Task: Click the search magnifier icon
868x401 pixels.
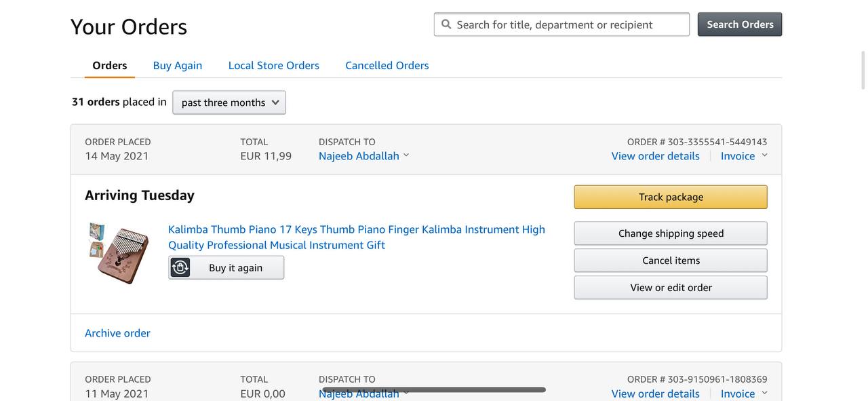Action: click(x=446, y=24)
